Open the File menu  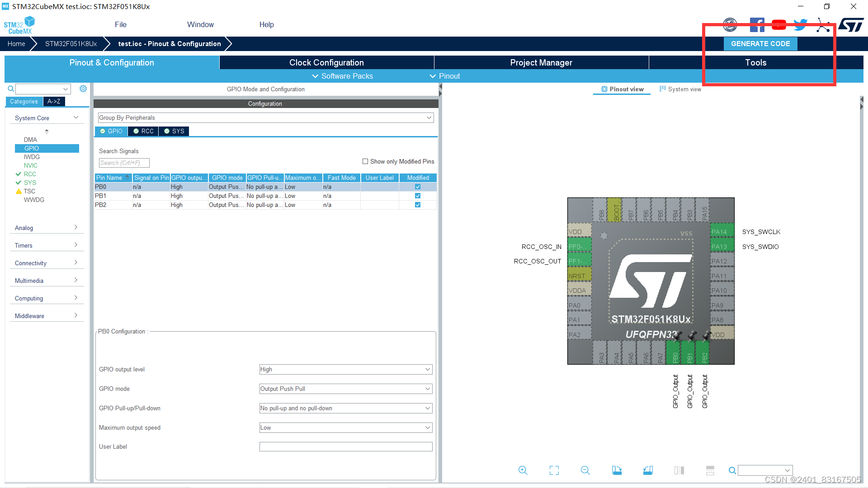click(121, 24)
